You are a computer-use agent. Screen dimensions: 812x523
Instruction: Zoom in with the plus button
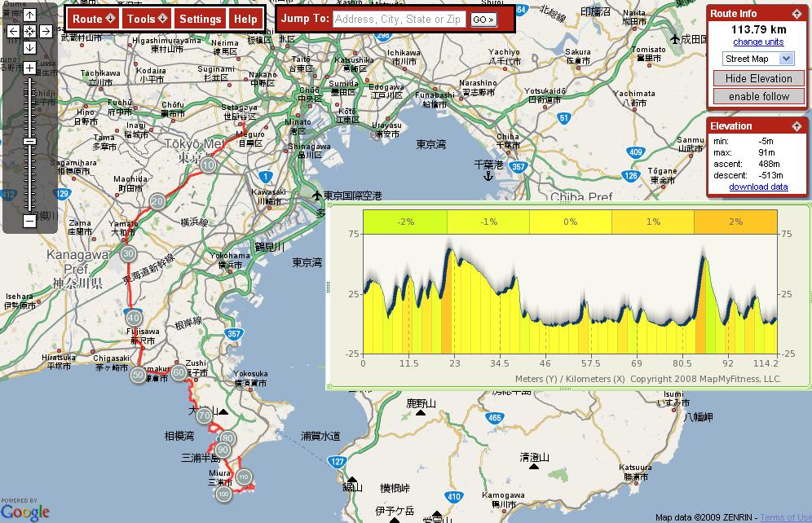tap(29, 68)
